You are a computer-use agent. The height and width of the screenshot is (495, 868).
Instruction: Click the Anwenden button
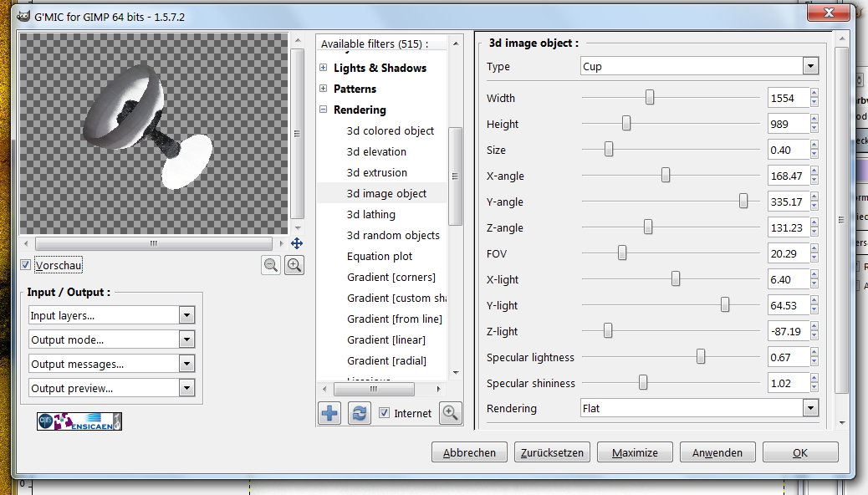(x=717, y=452)
